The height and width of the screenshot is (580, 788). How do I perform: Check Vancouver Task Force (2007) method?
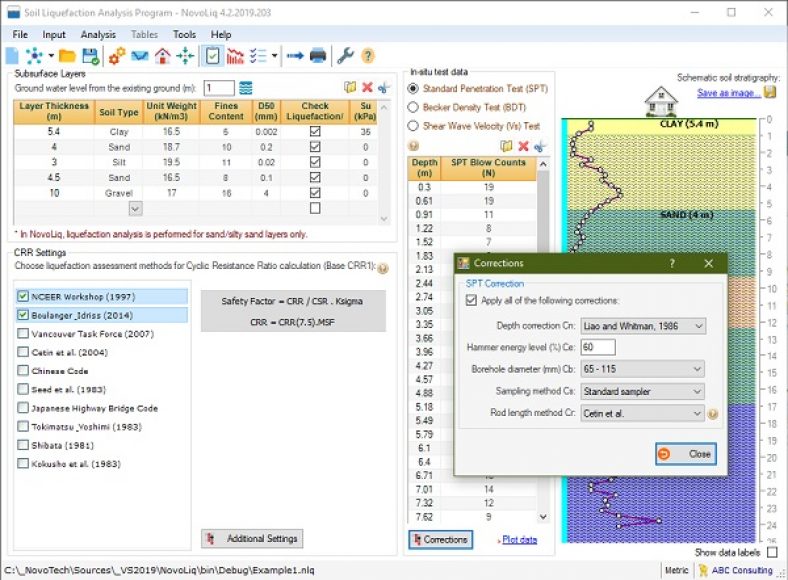pyautogui.click(x=23, y=333)
